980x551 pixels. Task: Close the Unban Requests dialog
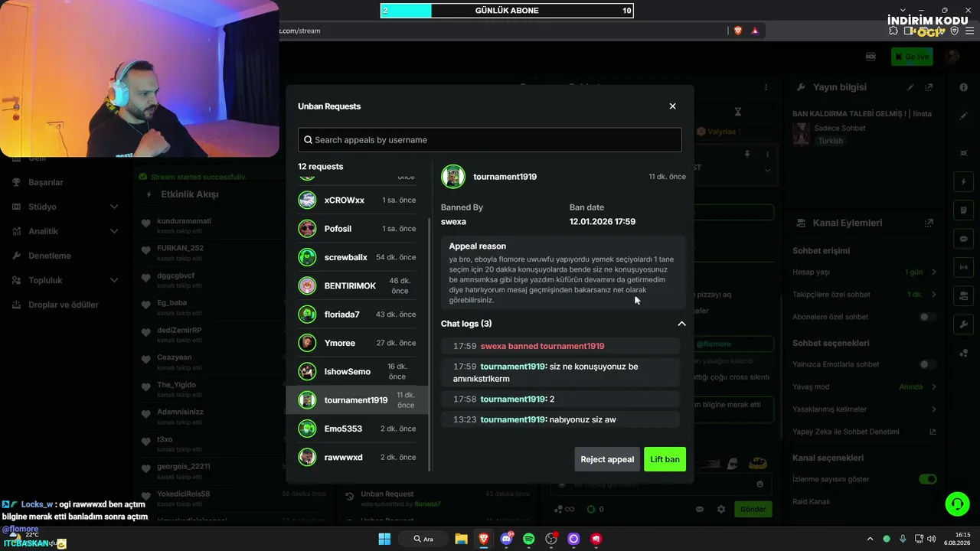coord(672,106)
